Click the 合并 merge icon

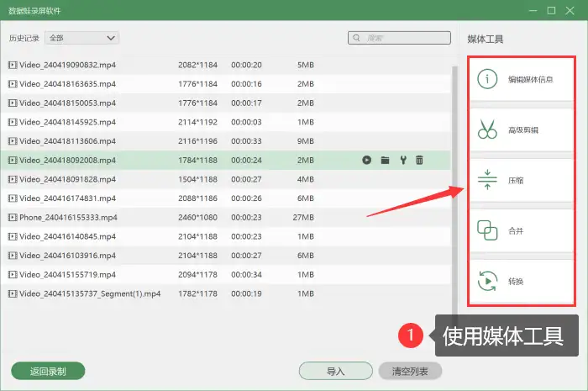[x=487, y=230]
